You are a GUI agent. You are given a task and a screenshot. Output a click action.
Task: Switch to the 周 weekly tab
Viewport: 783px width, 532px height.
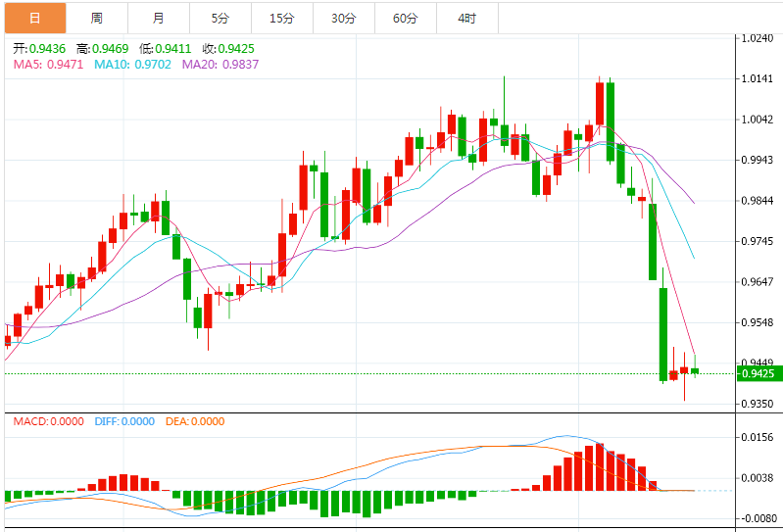(97, 19)
